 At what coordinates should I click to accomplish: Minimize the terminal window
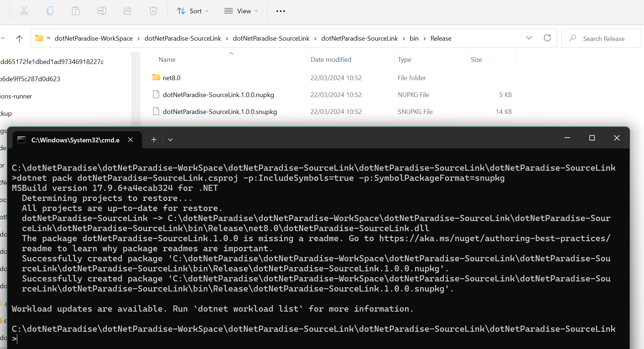tap(567, 138)
